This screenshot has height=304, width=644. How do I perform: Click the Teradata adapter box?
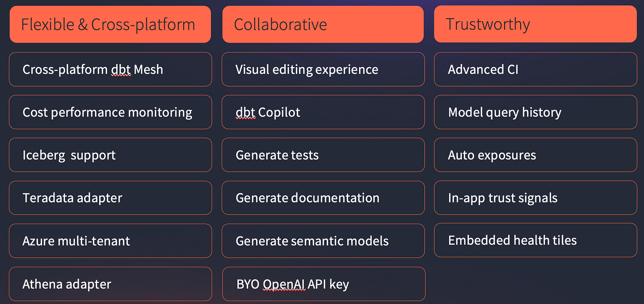(x=110, y=198)
